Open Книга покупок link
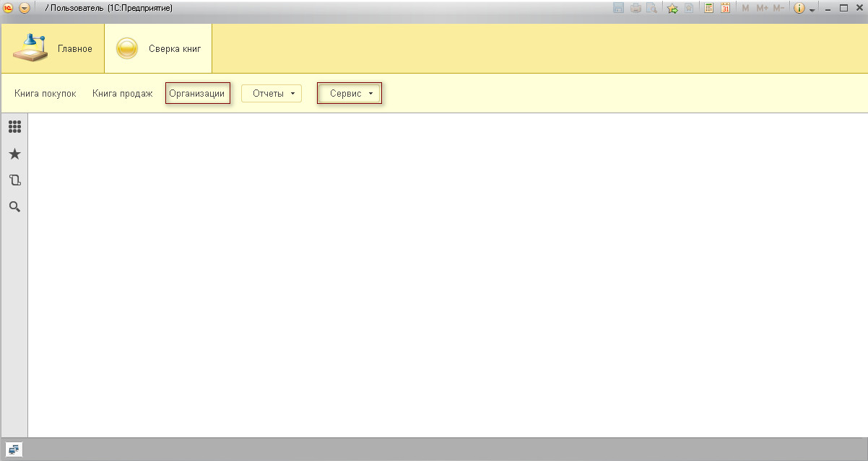This screenshot has width=868, height=461. click(x=45, y=94)
